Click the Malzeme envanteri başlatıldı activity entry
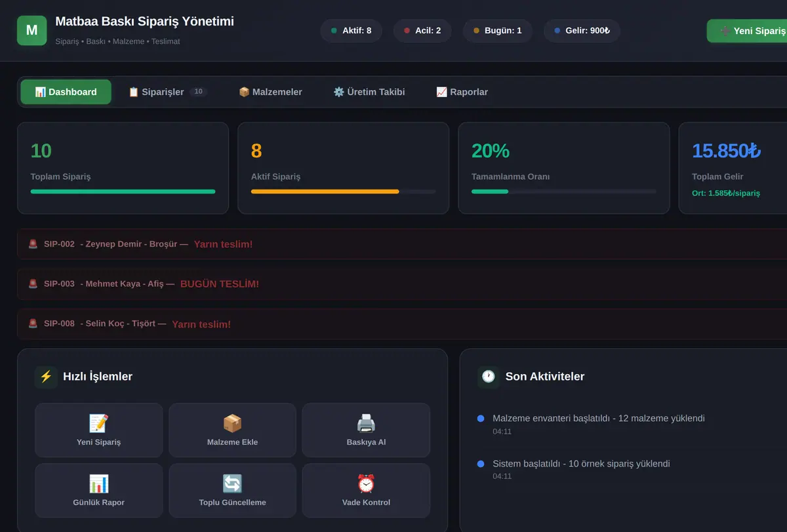 point(599,424)
